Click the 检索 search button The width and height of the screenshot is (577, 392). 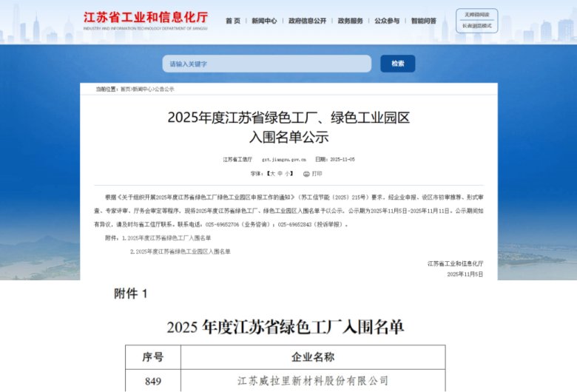(x=398, y=64)
